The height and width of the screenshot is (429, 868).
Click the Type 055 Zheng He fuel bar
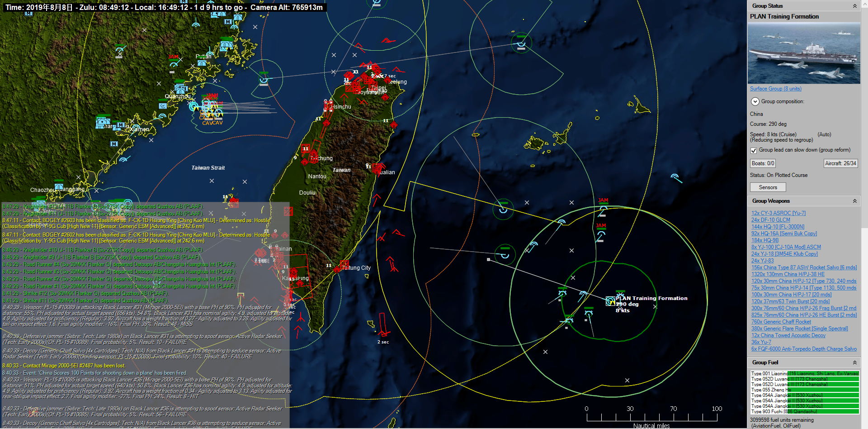tap(805, 390)
